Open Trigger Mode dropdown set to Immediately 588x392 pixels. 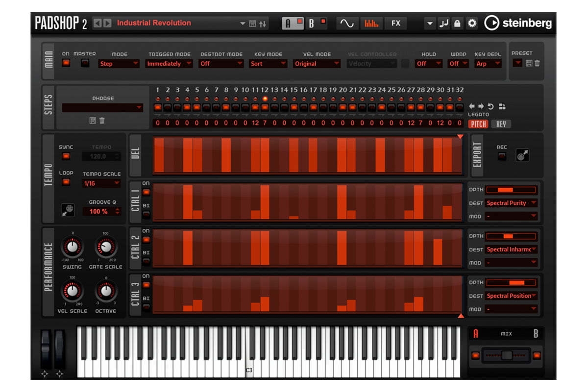coord(169,64)
